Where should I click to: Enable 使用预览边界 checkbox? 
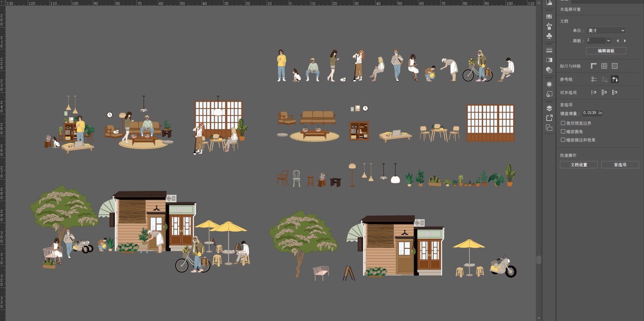click(563, 123)
